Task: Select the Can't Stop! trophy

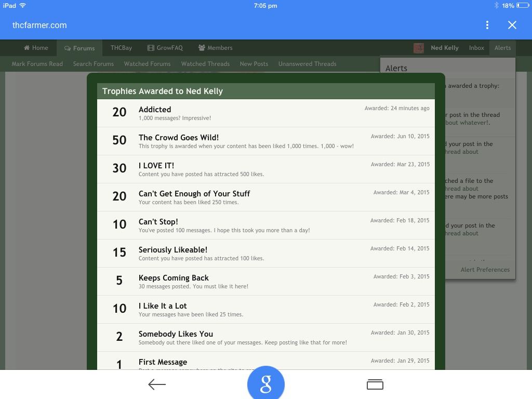Action: pyautogui.click(x=158, y=222)
